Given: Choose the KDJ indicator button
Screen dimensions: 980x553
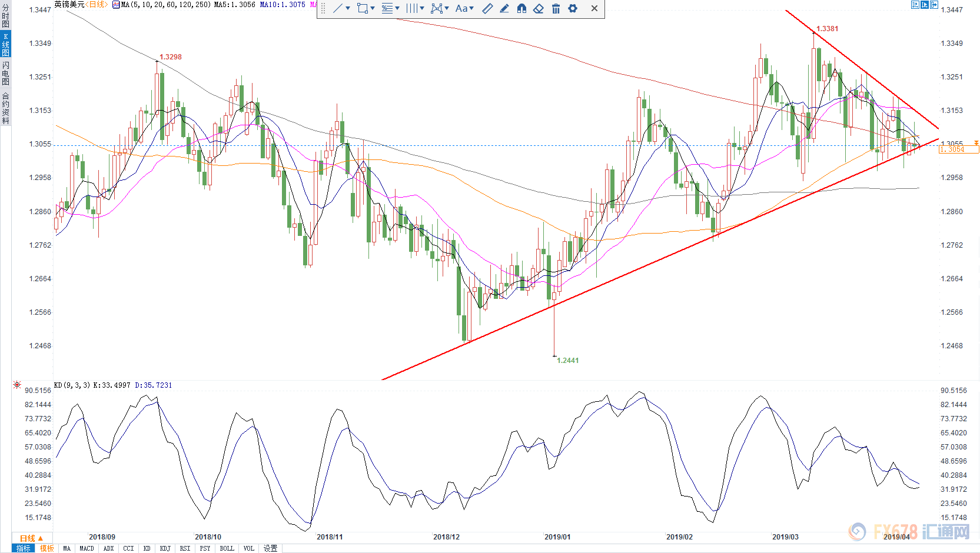Looking at the screenshot, I should tap(165, 548).
